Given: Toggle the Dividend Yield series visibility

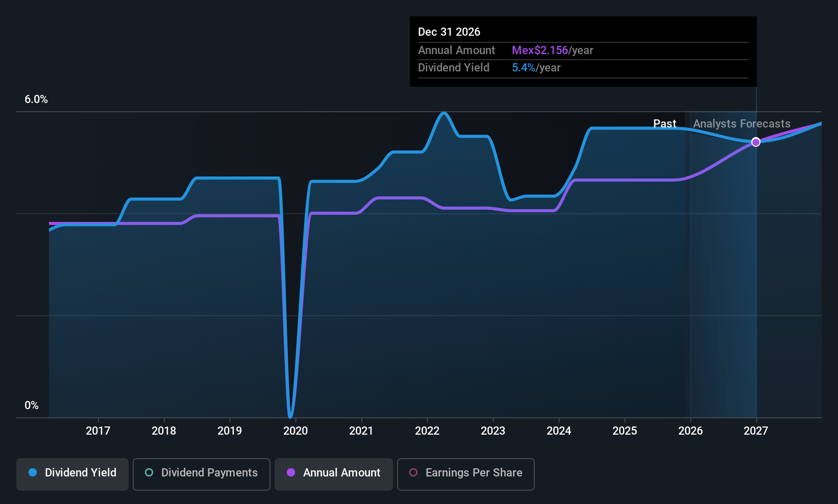Looking at the screenshot, I should (72, 474).
